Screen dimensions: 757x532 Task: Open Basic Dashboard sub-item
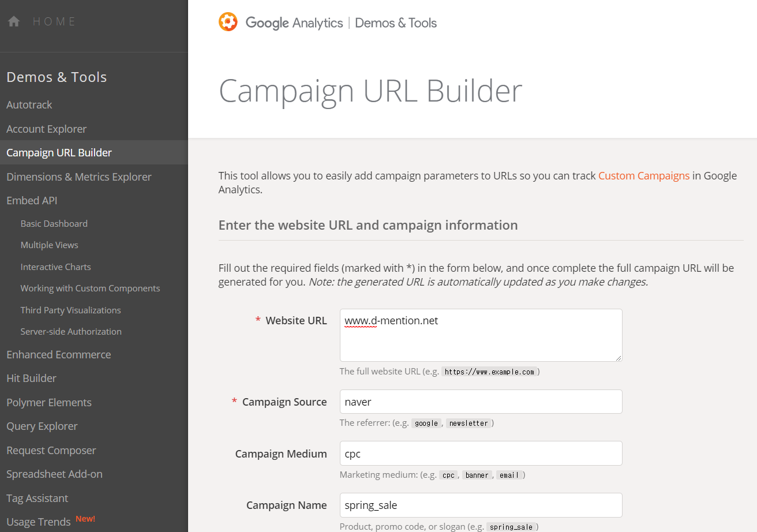54,223
